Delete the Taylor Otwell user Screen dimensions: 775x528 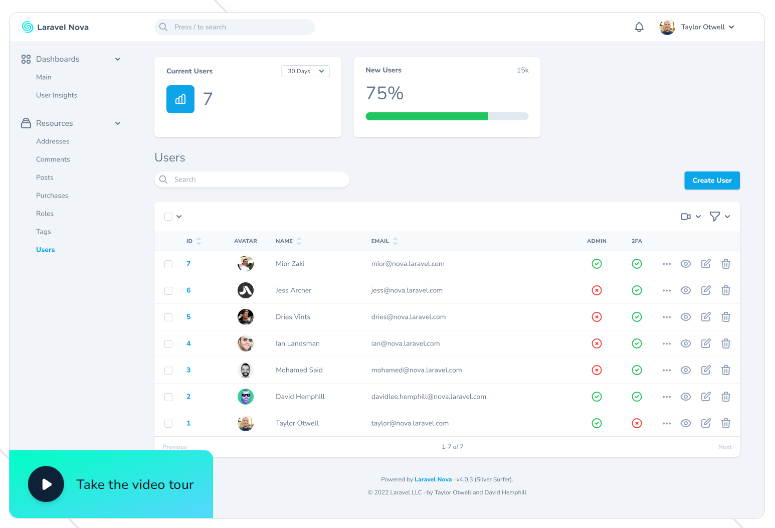tap(726, 423)
